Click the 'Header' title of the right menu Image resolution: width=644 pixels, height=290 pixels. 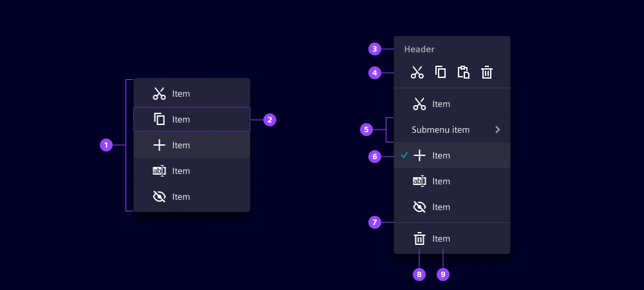(419, 49)
